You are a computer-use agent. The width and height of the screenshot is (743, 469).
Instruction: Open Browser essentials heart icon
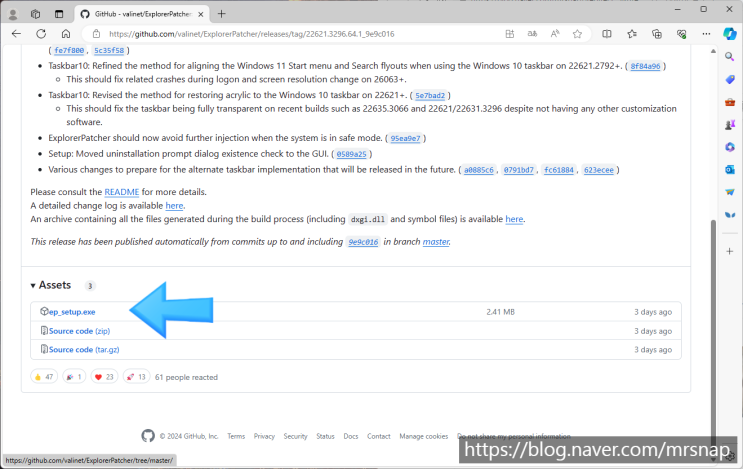tap(681, 34)
